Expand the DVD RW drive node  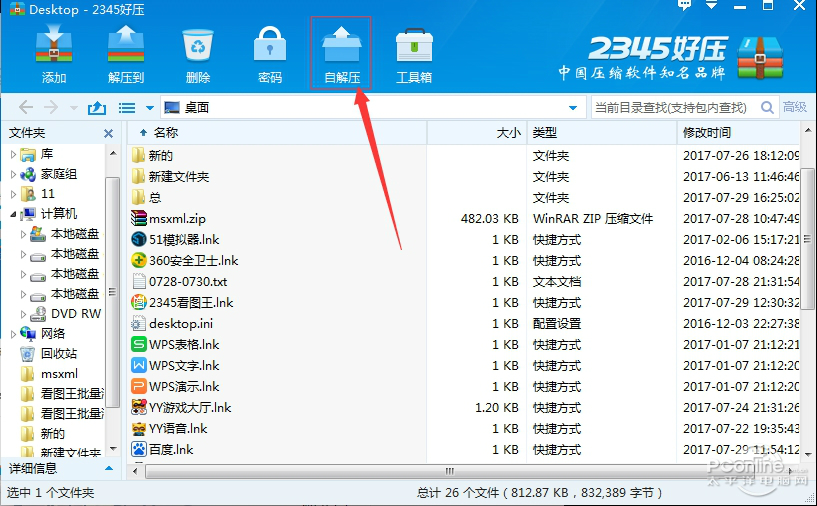pyautogui.click(x=23, y=314)
